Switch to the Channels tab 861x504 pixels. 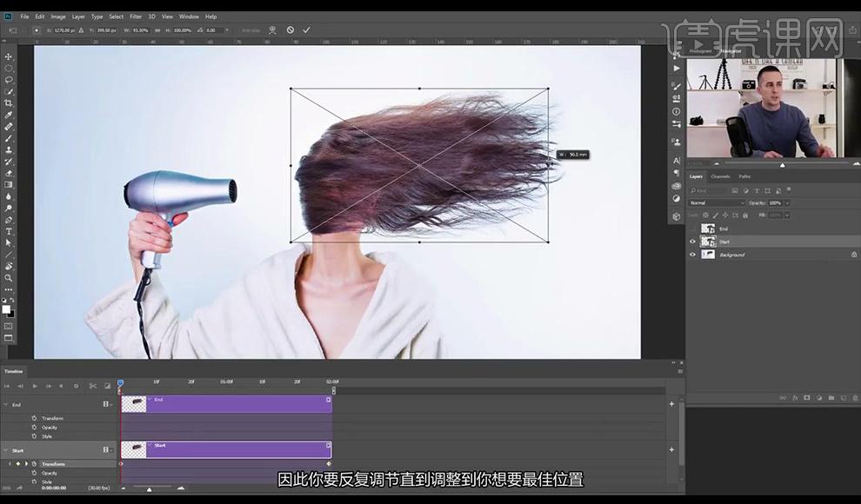(x=720, y=176)
